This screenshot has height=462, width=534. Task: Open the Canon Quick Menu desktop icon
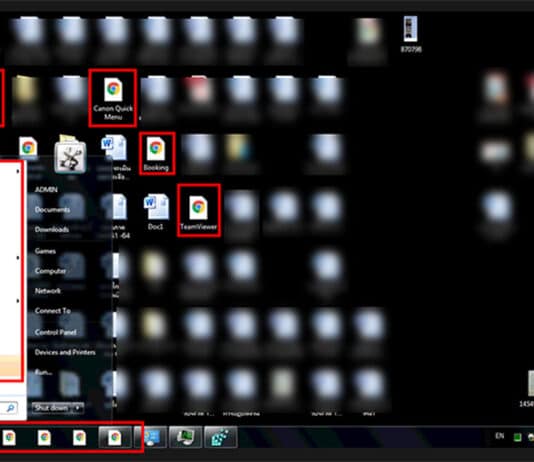(113, 98)
